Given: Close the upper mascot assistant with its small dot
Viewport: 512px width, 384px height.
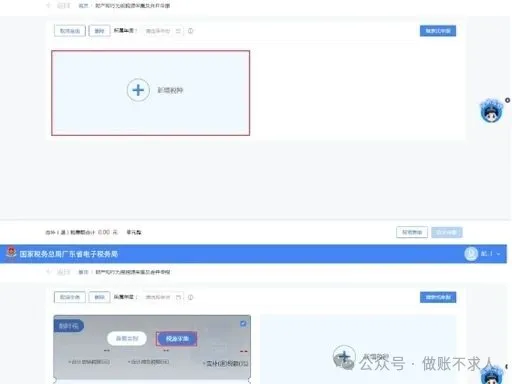Looking at the screenshot, I should pyautogui.click(x=507, y=100).
